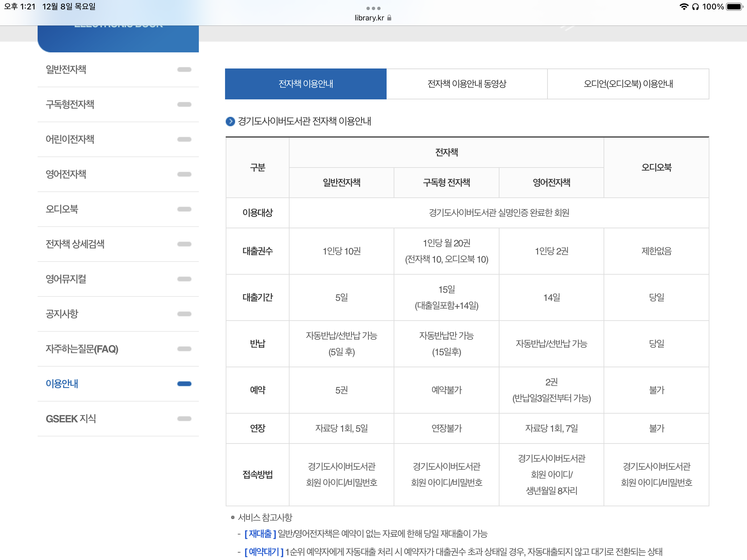Open 오디언(오디오북) 이용안내 tab
Screen dimensions: 747x560
point(628,84)
